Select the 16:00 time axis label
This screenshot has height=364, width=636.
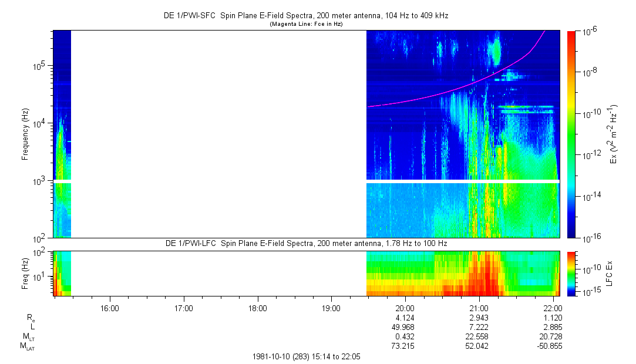110,308
